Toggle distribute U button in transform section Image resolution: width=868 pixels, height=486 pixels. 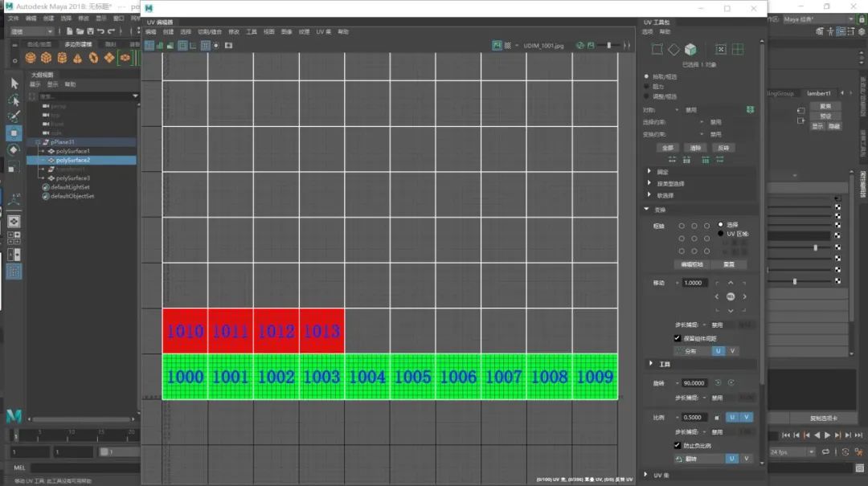click(x=718, y=351)
